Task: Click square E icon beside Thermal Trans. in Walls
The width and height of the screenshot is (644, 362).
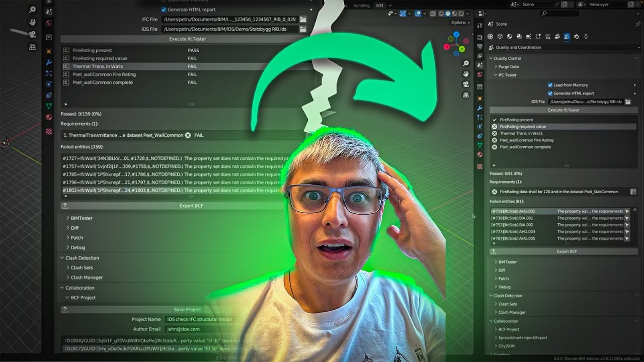Action: click(66, 66)
